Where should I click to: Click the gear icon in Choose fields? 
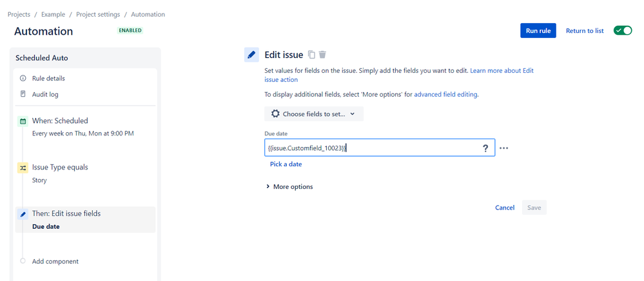point(275,114)
